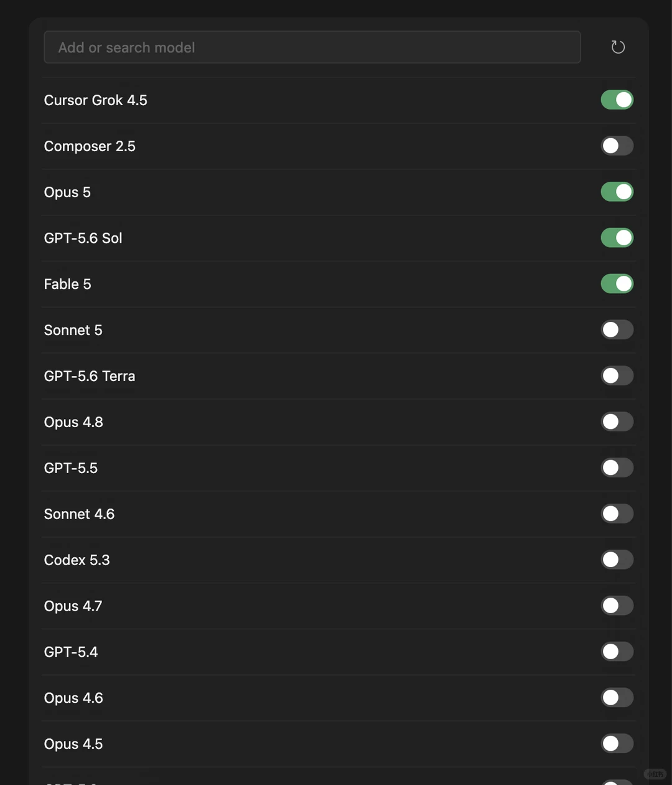
Task: Enable Sonnet 4.6 toggle
Action: click(617, 514)
